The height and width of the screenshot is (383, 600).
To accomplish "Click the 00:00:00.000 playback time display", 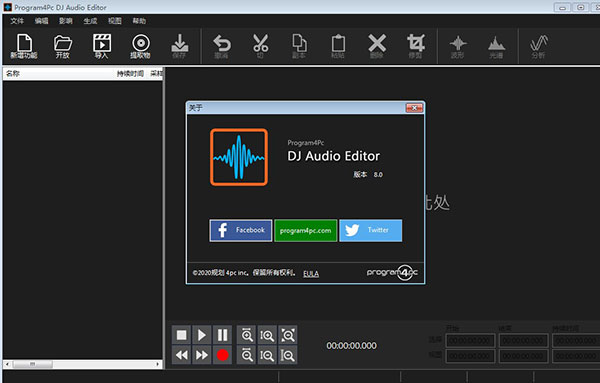I will [x=351, y=346].
